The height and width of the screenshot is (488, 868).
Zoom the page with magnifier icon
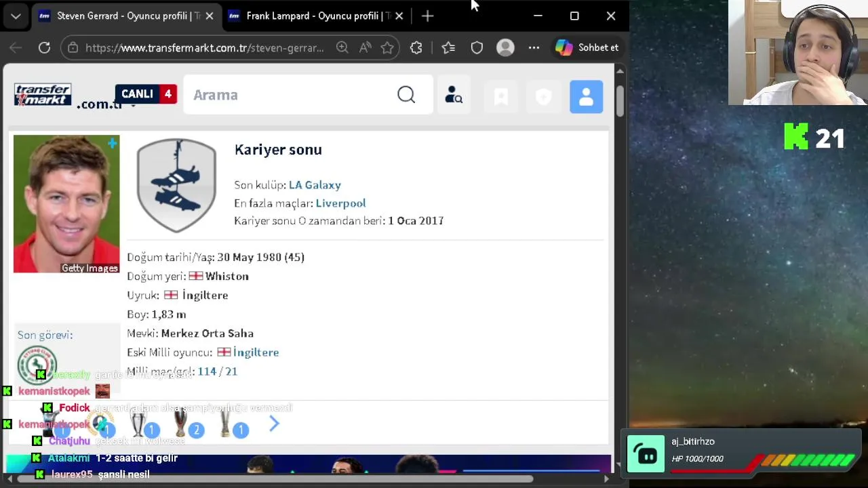coord(342,47)
